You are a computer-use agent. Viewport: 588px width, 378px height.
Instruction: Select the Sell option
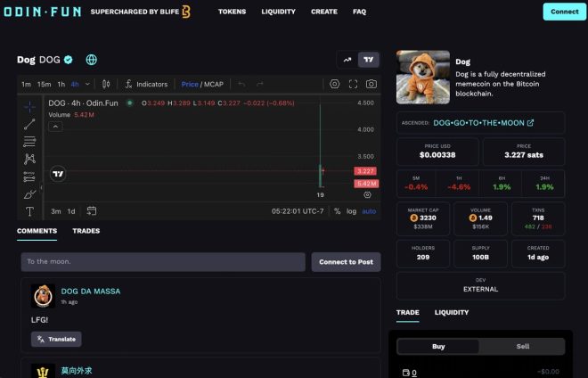[x=522, y=347]
